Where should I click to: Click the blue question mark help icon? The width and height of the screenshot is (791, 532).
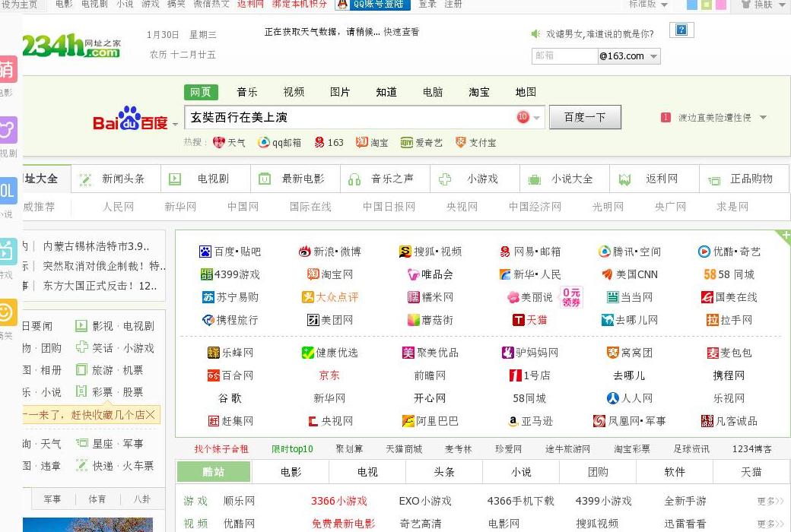(681, 30)
